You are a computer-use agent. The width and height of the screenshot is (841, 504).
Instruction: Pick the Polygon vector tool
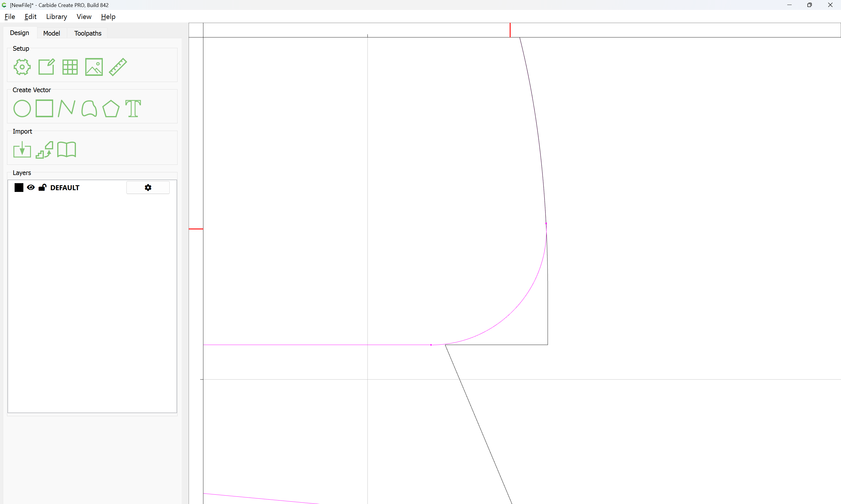pyautogui.click(x=111, y=109)
